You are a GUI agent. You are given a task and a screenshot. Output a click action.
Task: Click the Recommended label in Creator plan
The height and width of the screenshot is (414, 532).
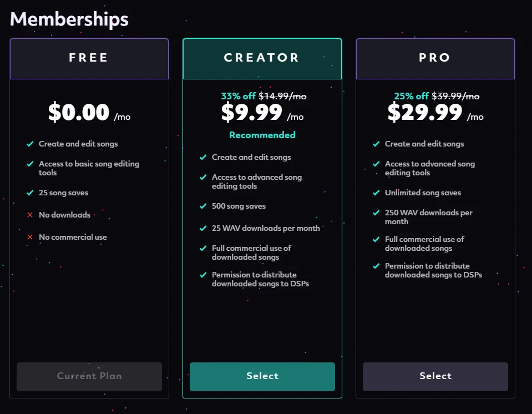(x=262, y=135)
